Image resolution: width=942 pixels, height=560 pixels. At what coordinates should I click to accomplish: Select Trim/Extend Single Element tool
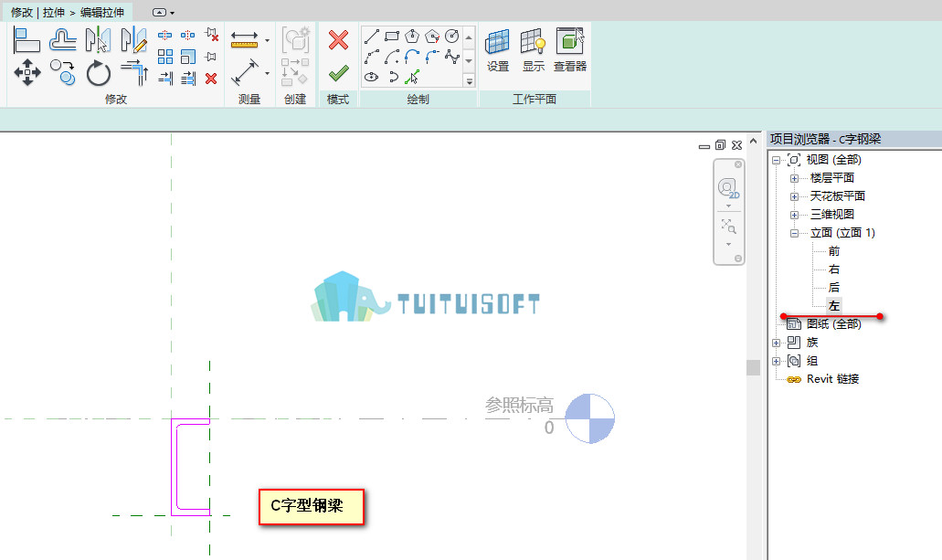pos(164,79)
